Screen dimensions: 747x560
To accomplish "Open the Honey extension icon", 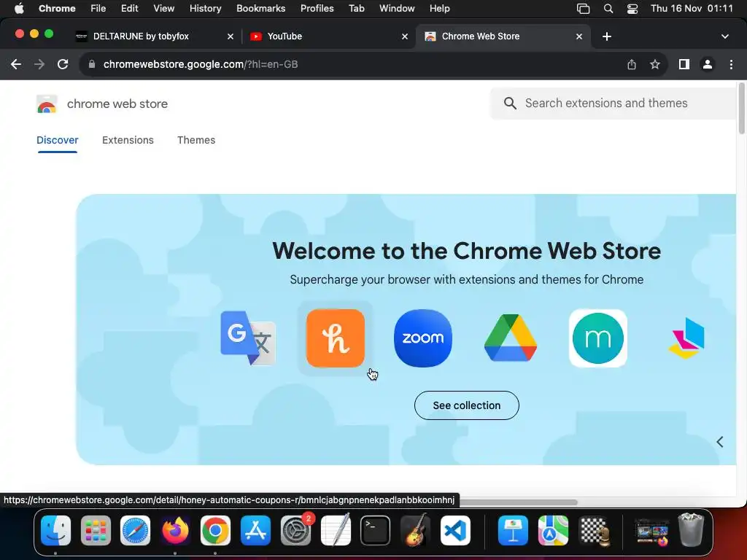I will click(336, 338).
